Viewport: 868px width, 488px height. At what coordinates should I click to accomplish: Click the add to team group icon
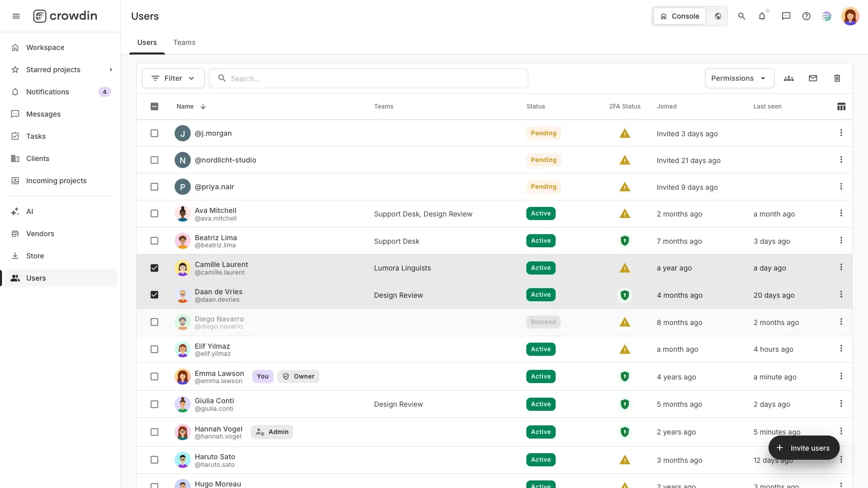789,78
